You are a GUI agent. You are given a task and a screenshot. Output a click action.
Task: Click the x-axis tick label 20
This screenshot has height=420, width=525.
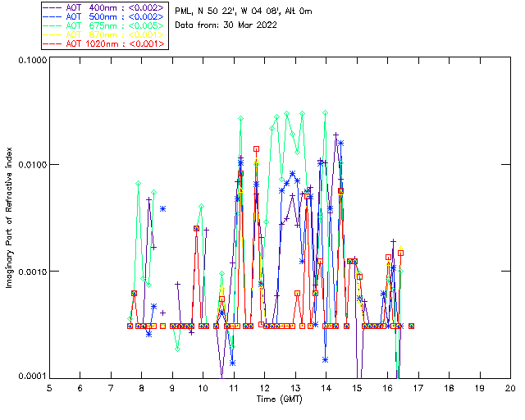coord(510,388)
